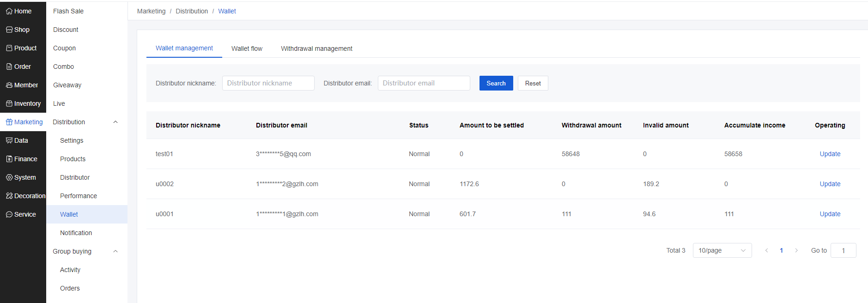Collapse the Distribution submenu chevron

pyautogui.click(x=115, y=122)
